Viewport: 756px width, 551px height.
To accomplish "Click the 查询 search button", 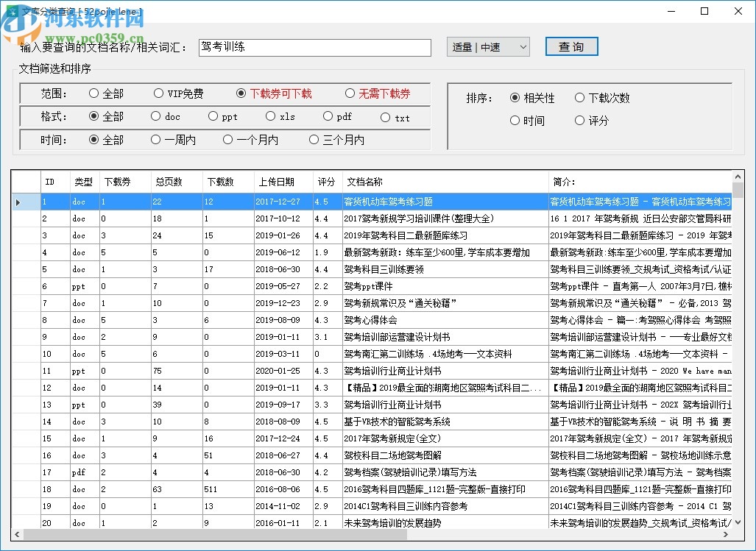I will click(x=571, y=46).
